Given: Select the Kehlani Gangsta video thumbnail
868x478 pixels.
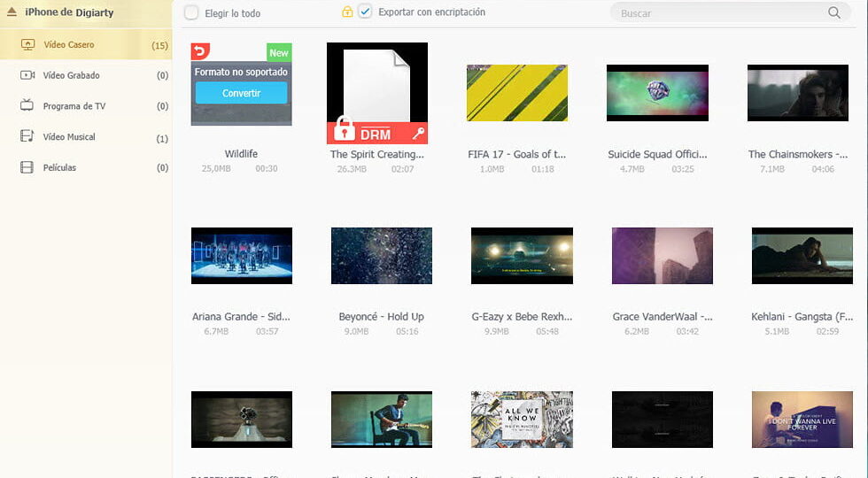Looking at the screenshot, I should click(x=802, y=256).
